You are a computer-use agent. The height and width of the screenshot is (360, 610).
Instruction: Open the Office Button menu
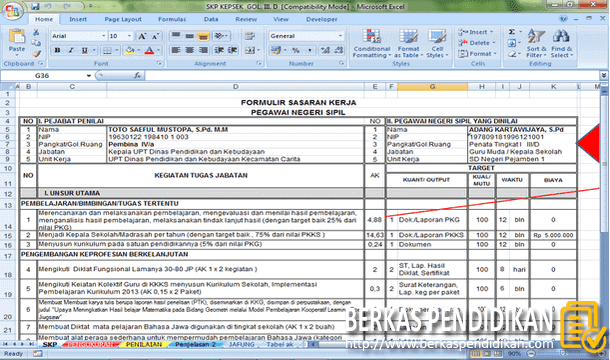coord(12,10)
